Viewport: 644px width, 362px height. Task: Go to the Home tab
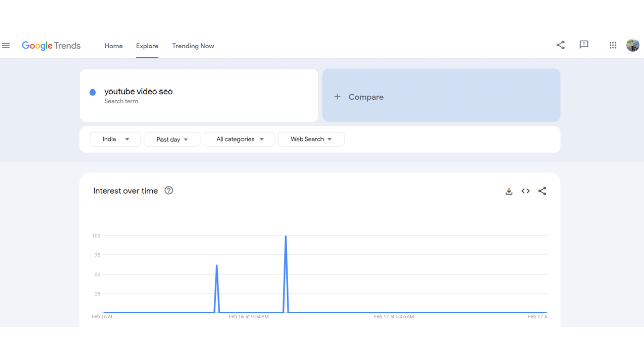[x=113, y=46]
